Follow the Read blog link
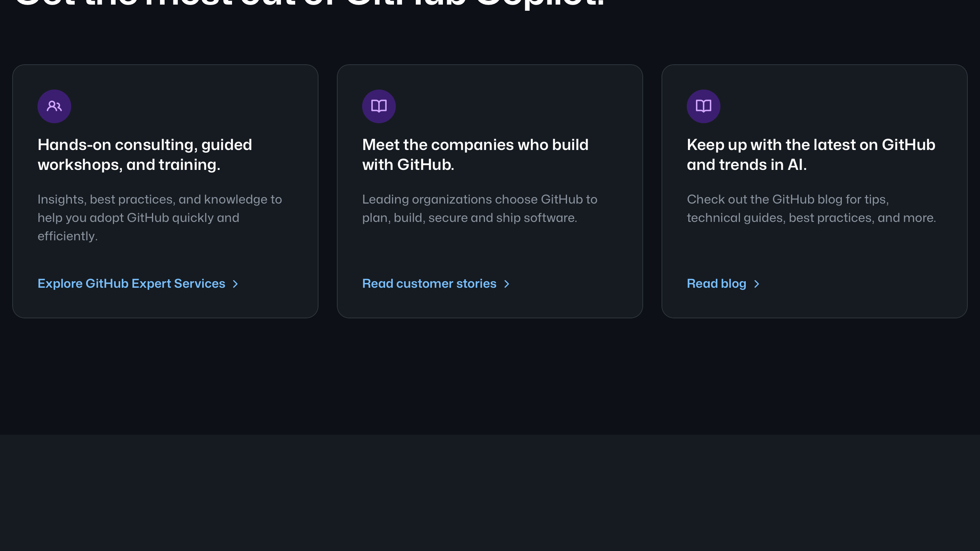980x551 pixels. click(x=724, y=284)
